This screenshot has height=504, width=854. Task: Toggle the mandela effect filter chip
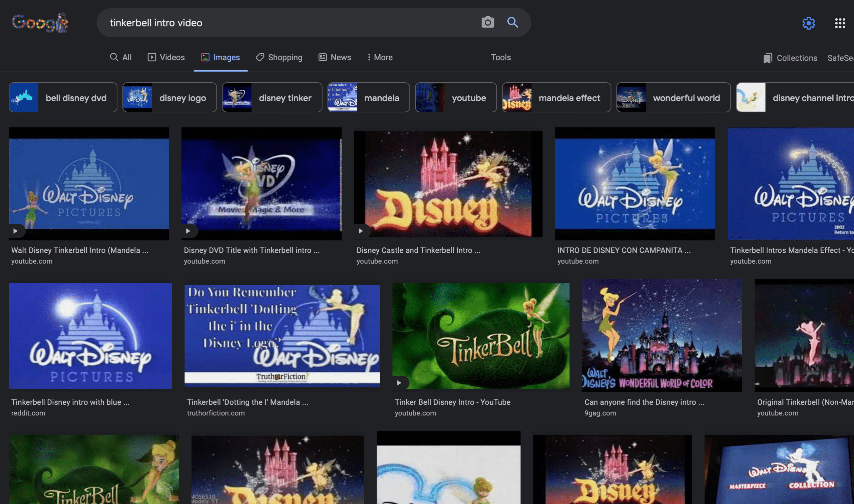[556, 97]
